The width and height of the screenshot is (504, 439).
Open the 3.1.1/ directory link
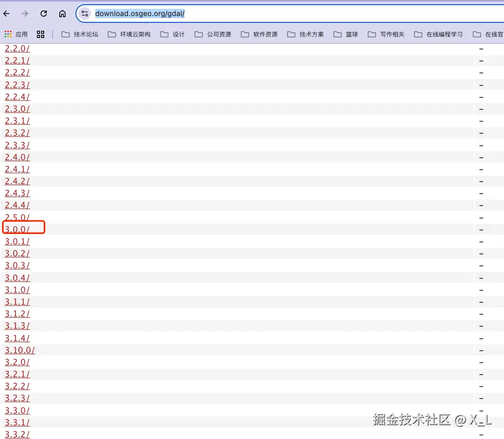17,302
